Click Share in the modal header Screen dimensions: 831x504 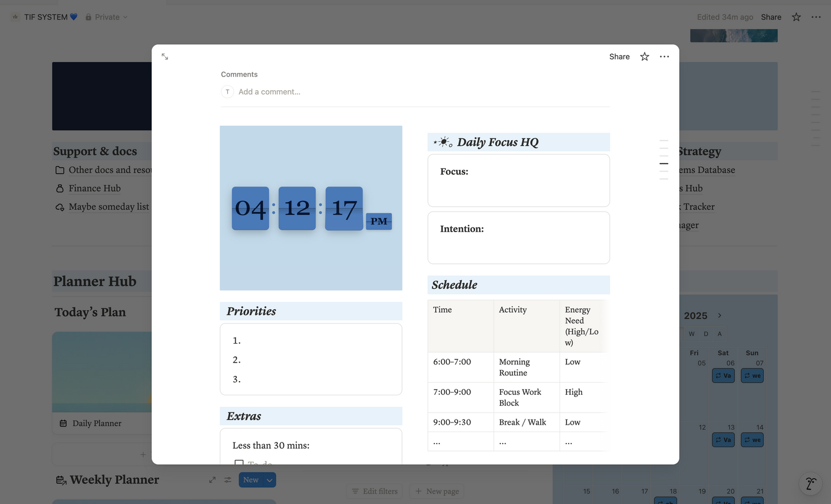point(619,56)
